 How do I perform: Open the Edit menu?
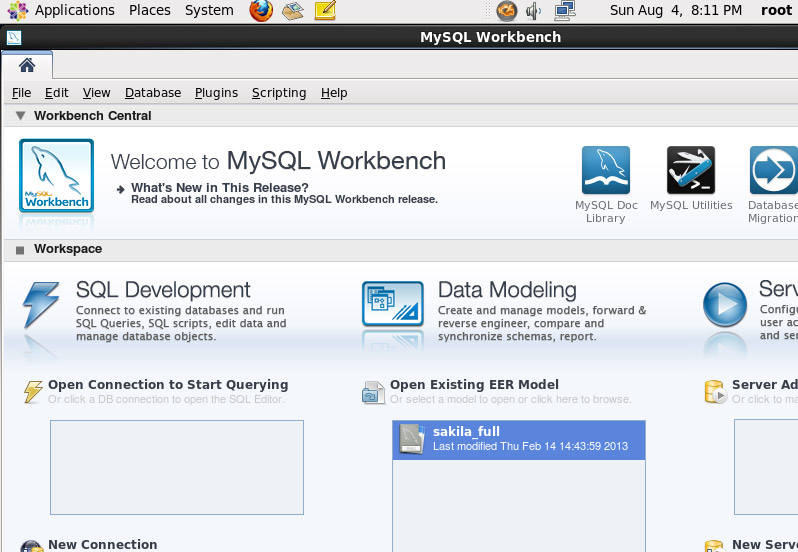pyautogui.click(x=56, y=93)
